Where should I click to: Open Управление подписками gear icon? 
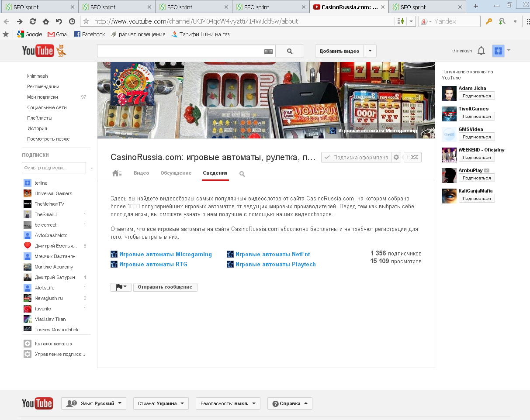[x=28, y=354]
